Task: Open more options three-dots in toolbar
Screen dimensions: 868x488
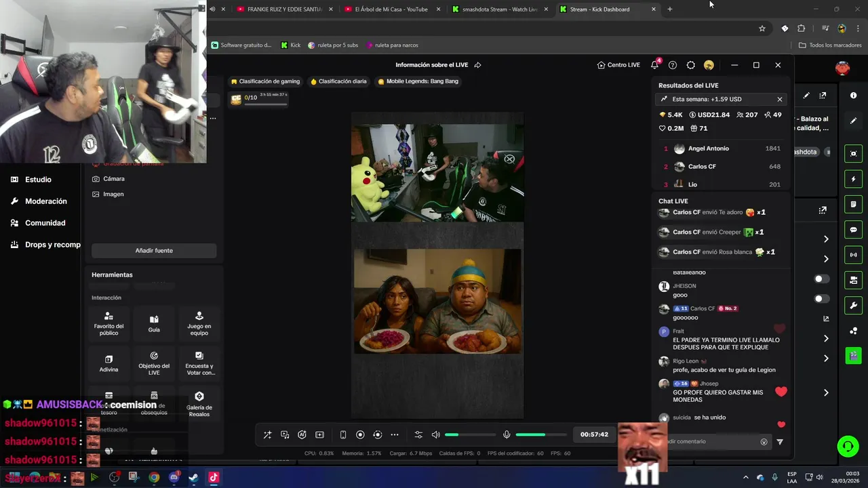Action: [x=395, y=435]
